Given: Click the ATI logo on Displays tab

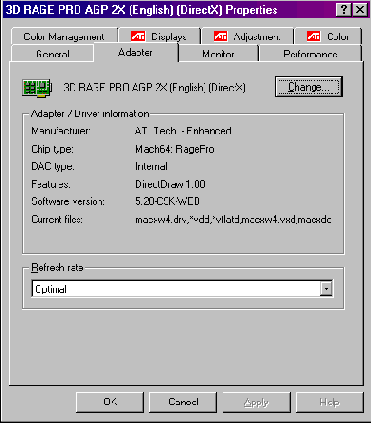Looking at the screenshot, I should [138, 36].
